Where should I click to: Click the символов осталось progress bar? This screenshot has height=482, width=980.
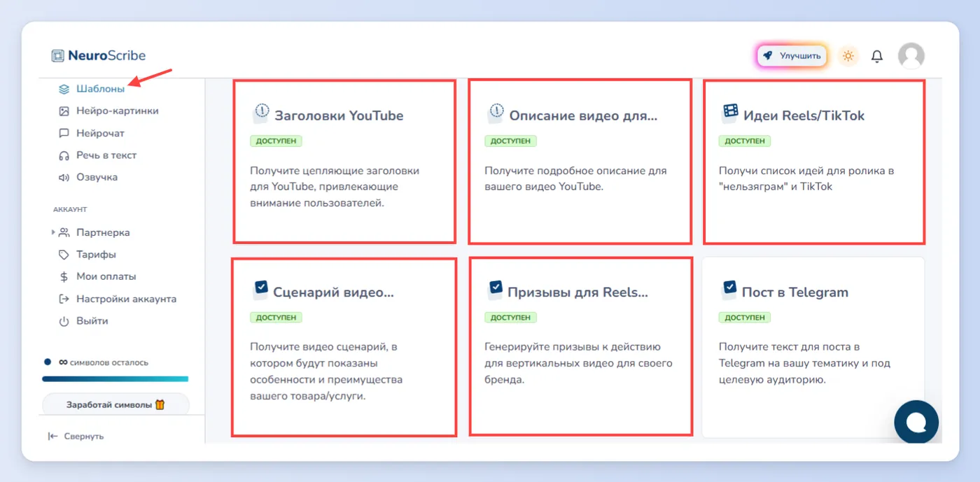point(115,379)
